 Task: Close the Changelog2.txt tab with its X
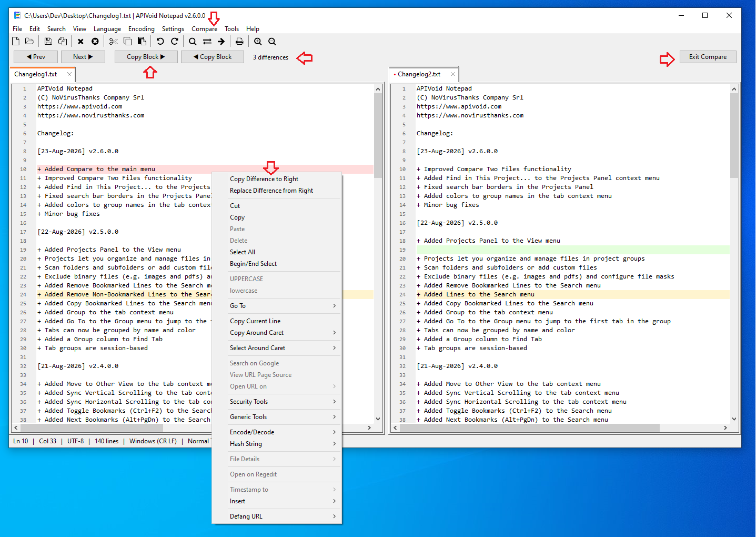coord(453,74)
